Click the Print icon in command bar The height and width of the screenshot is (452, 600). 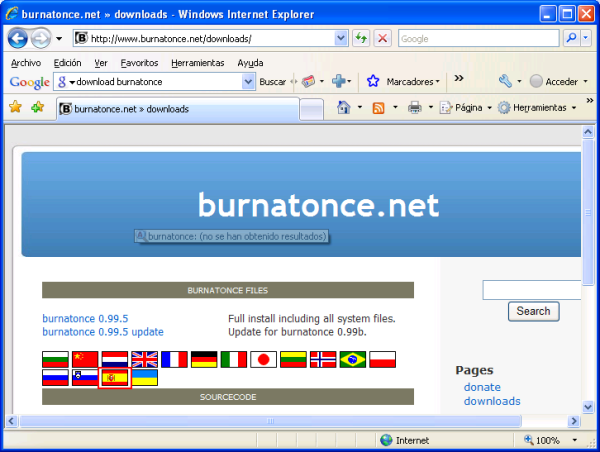[415, 107]
